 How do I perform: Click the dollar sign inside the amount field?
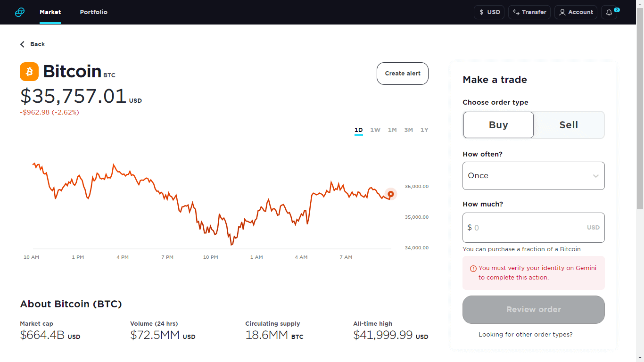pyautogui.click(x=470, y=228)
